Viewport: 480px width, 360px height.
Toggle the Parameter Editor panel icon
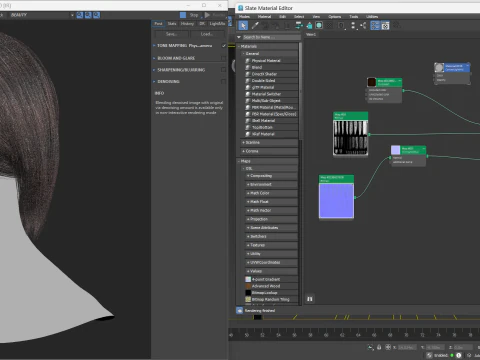point(385,26)
